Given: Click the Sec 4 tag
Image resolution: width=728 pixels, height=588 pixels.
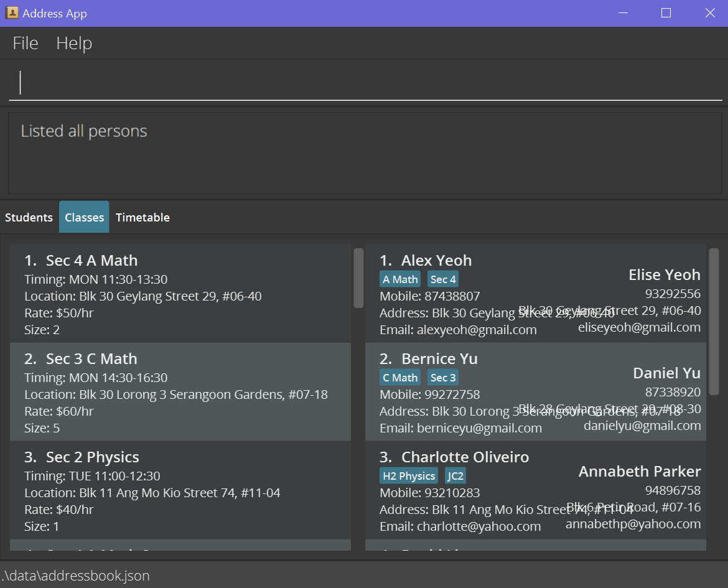Looking at the screenshot, I should click(x=443, y=279).
